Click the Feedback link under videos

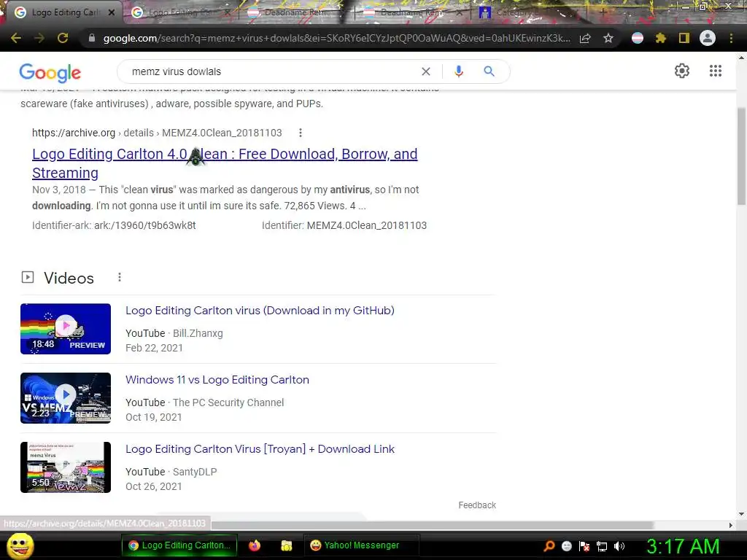click(x=477, y=505)
